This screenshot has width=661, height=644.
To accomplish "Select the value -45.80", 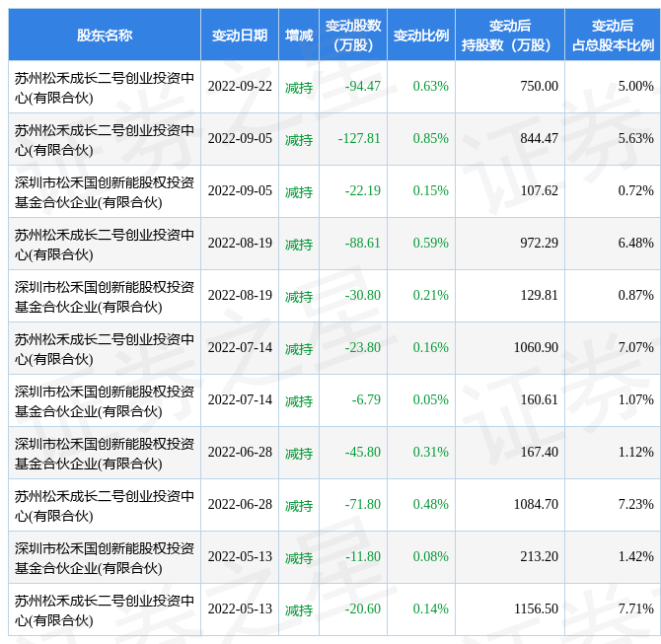I will coord(362,453).
